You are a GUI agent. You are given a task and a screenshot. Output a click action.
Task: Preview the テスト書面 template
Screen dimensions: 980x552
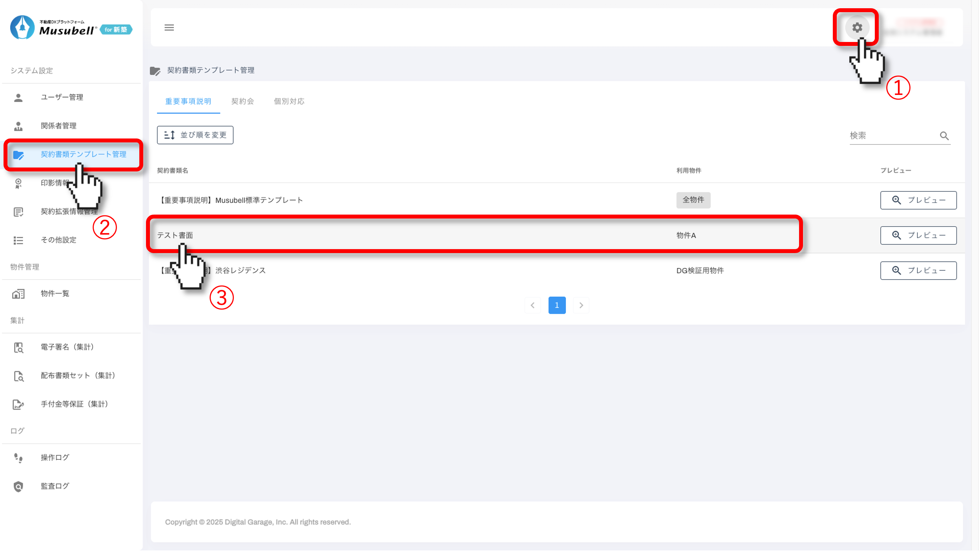[918, 235]
